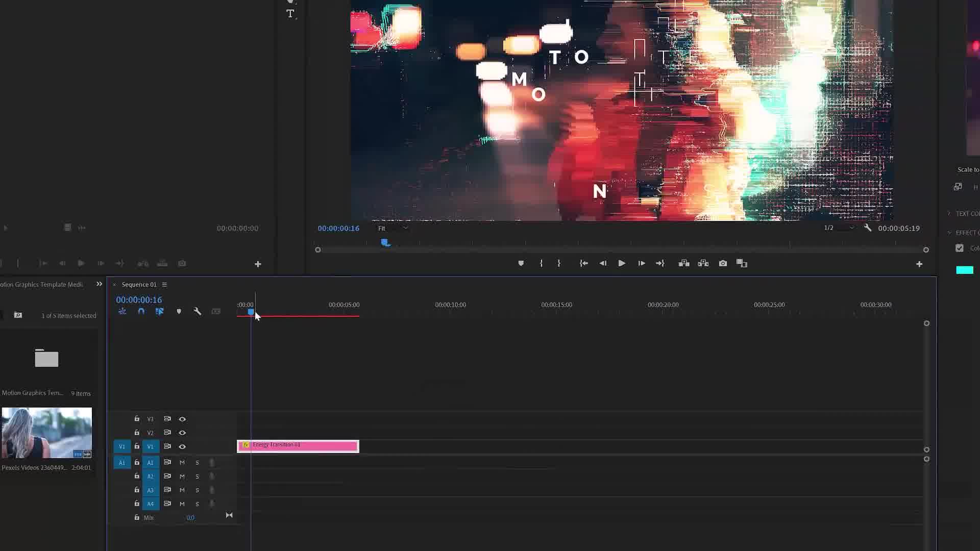Viewport: 980px width, 551px height.
Task: Play the Program Monitor sequence
Action: [622, 263]
